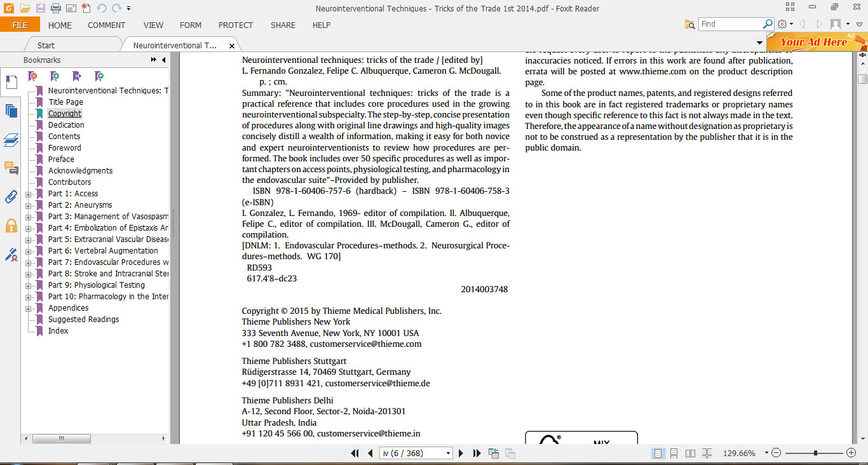Close the Neurointerventional document tab
The width and height of the screenshot is (868, 465).
(232, 46)
